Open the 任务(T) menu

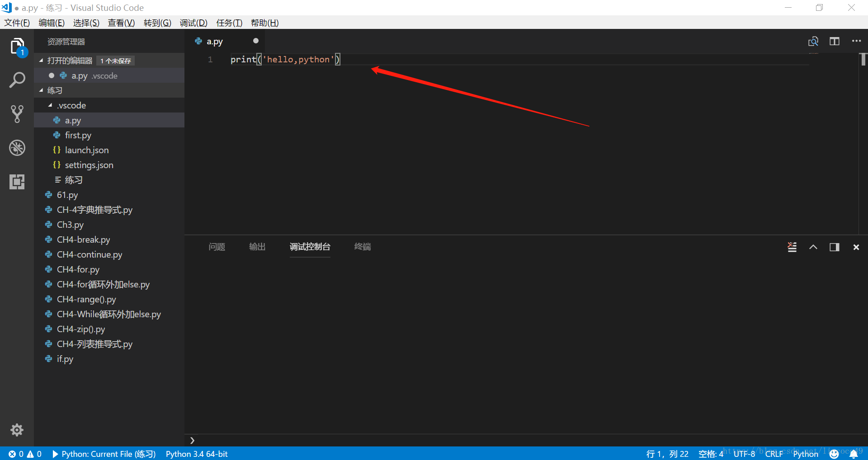[x=229, y=23]
